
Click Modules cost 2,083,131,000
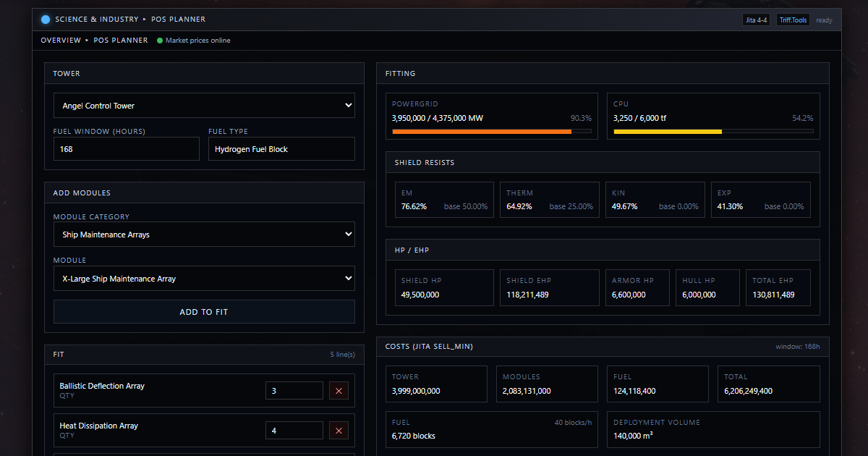527,391
